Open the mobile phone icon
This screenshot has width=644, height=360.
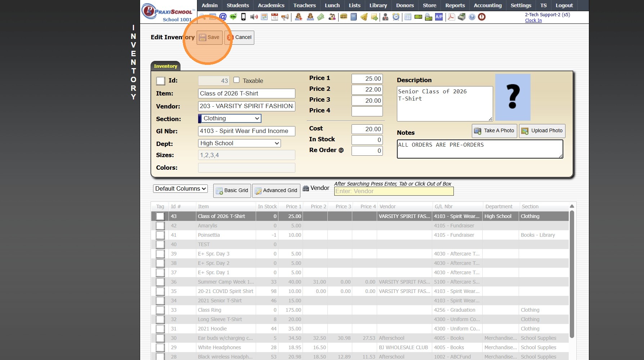point(243,17)
